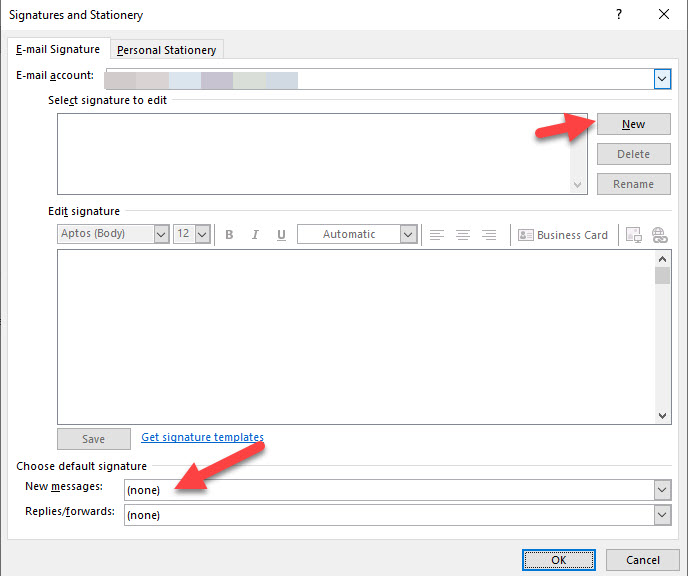
Task: Open the Automatic font color dropdown
Action: 408,234
